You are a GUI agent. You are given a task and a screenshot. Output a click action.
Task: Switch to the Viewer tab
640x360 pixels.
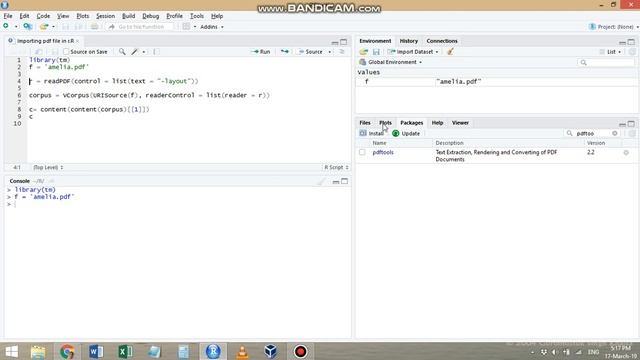tap(460, 122)
